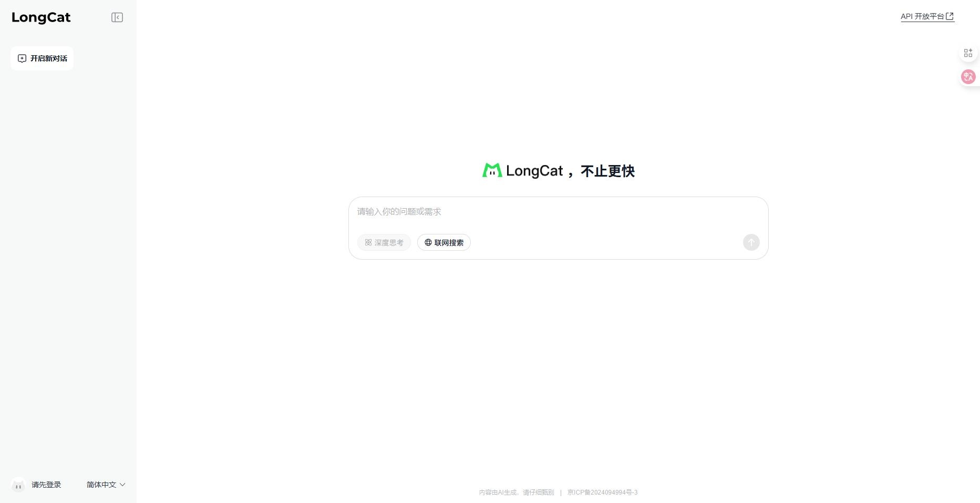Open the 京ICP备2024094994号-3 footer link
This screenshot has height=503, width=980.
coord(602,492)
